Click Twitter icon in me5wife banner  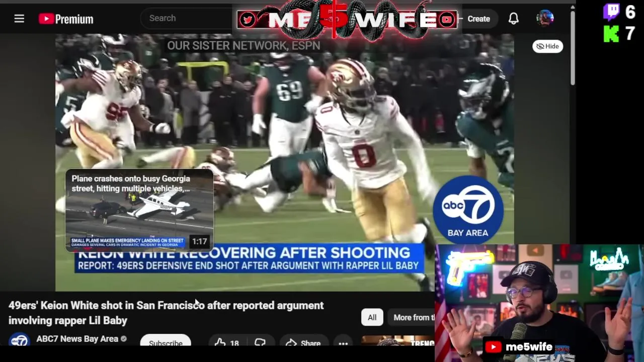(x=247, y=20)
